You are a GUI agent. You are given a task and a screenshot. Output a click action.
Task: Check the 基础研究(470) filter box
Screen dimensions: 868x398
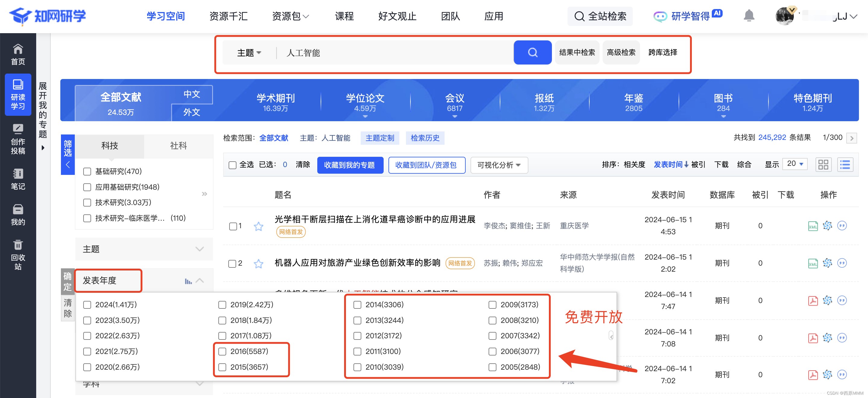point(87,172)
